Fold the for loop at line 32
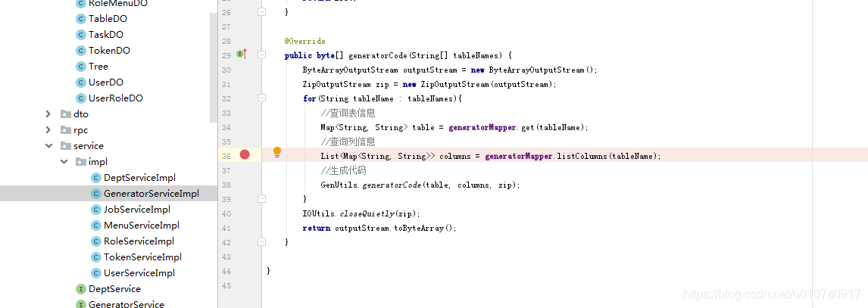The image size is (868, 308). click(262, 98)
